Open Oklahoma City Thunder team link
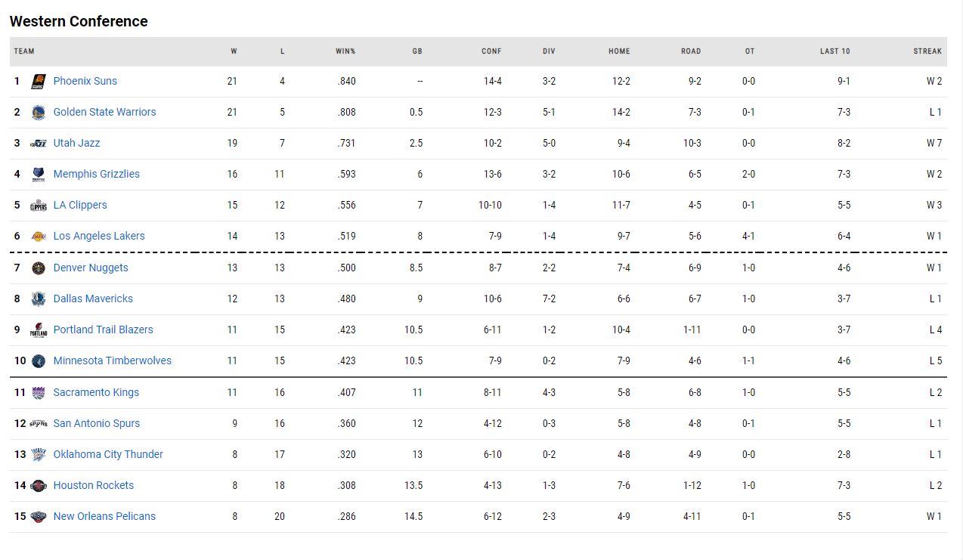 point(108,454)
